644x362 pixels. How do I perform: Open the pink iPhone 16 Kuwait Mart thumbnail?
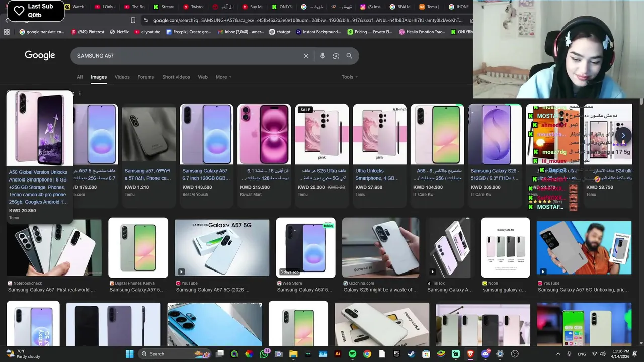click(264, 134)
